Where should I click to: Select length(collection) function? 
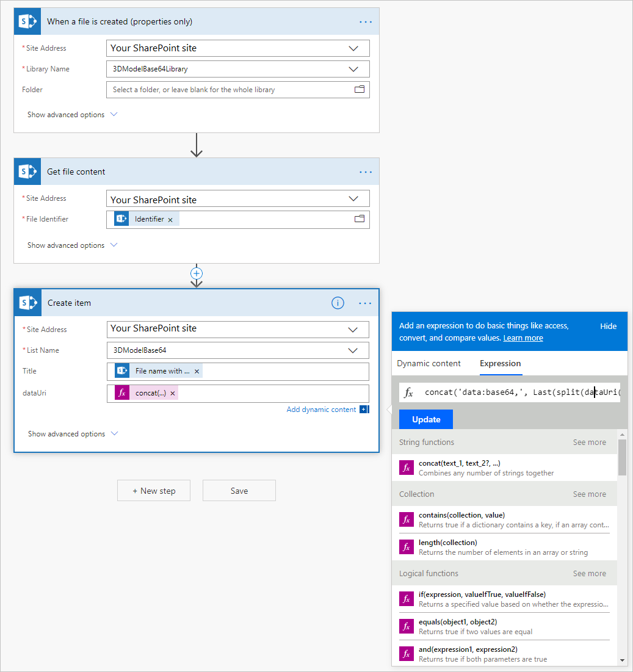click(504, 547)
